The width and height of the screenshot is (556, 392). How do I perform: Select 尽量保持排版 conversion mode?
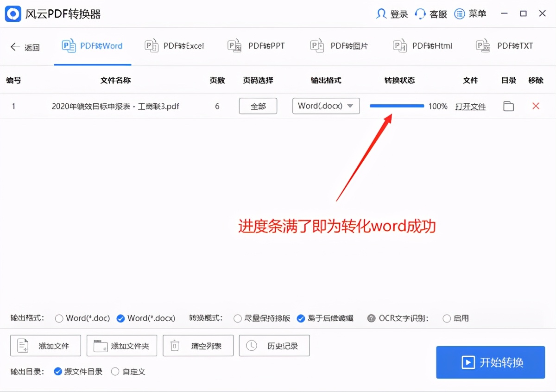239,318
